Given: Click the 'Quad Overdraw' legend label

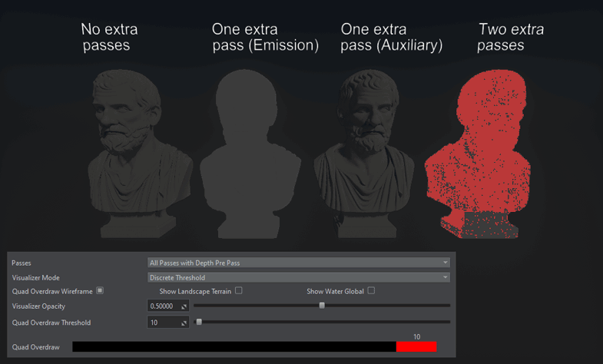Looking at the screenshot, I should point(36,347).
